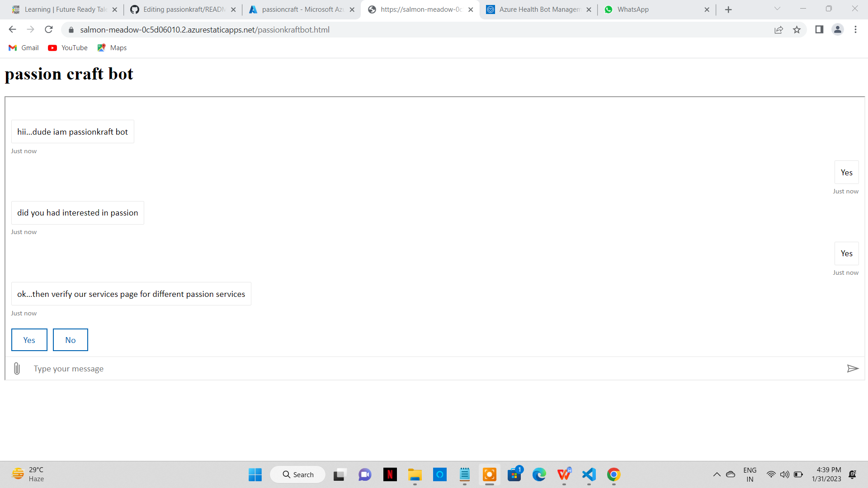Screen dimensions: 868x488
Task: Click the share page icon
Action: [x=778, y=30]
